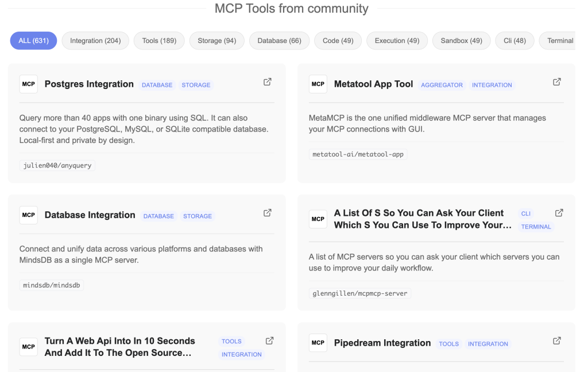Click INTEGRATION tag on Metatool App Tool
588x372 pixels.
coord(492,85)
